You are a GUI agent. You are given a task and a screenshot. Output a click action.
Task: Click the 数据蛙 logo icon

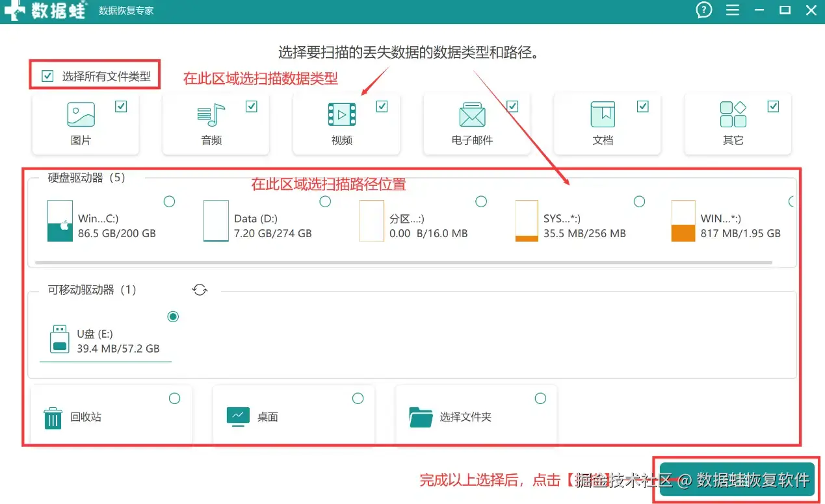[x=14, y=10]
